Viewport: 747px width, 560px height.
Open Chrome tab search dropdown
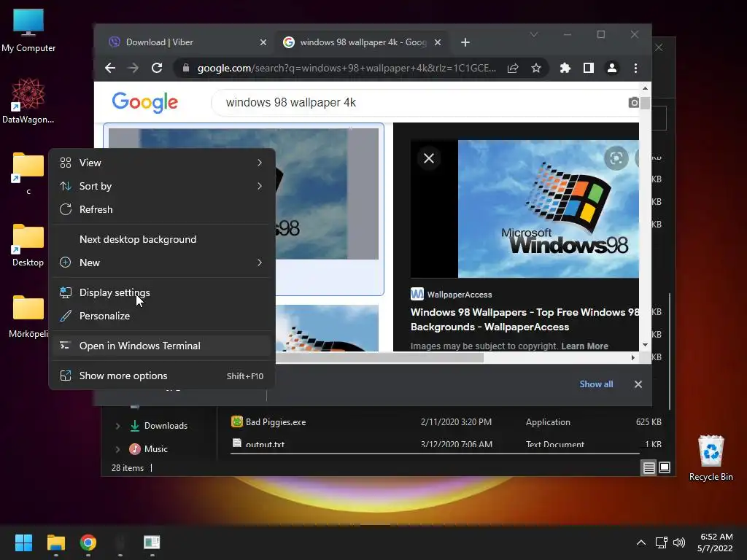point(534,34)
